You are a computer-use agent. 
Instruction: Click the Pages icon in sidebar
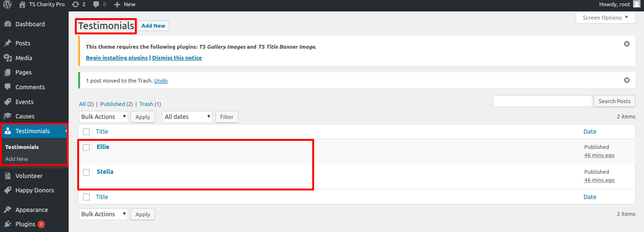pos(8,73)
